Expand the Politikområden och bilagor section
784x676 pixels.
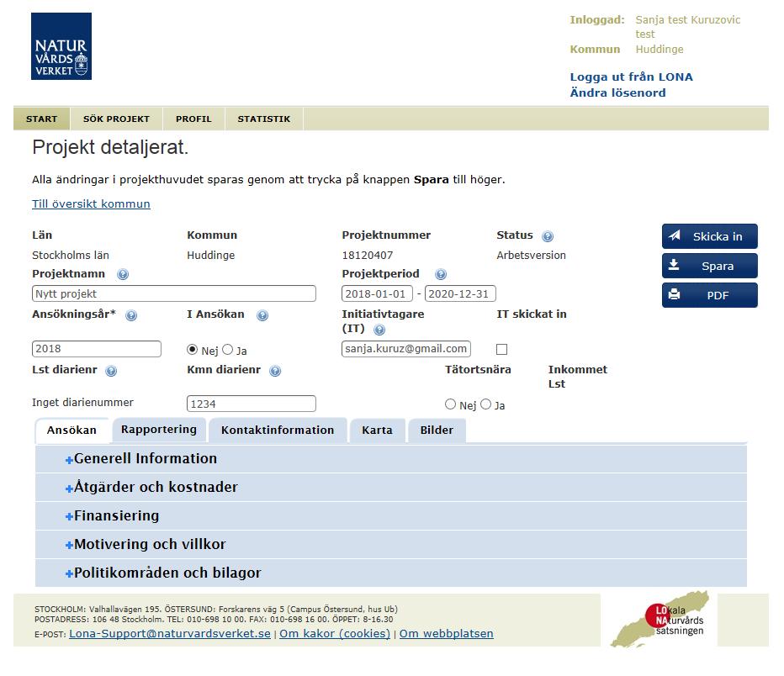click(391, 573)
